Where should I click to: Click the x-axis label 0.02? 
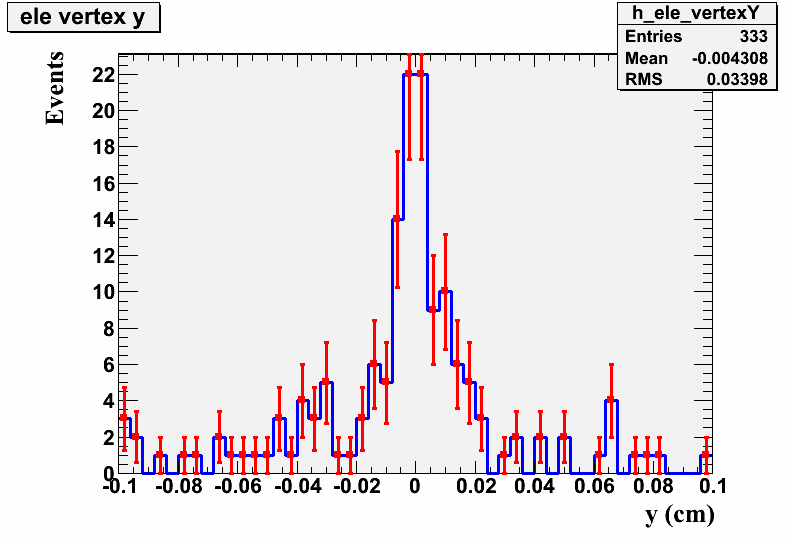click(476, 486)
